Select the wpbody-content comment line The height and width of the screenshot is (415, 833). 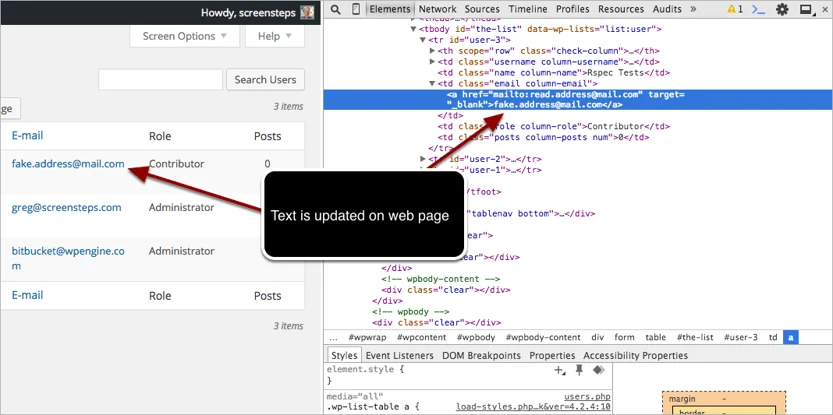(440, 279)
